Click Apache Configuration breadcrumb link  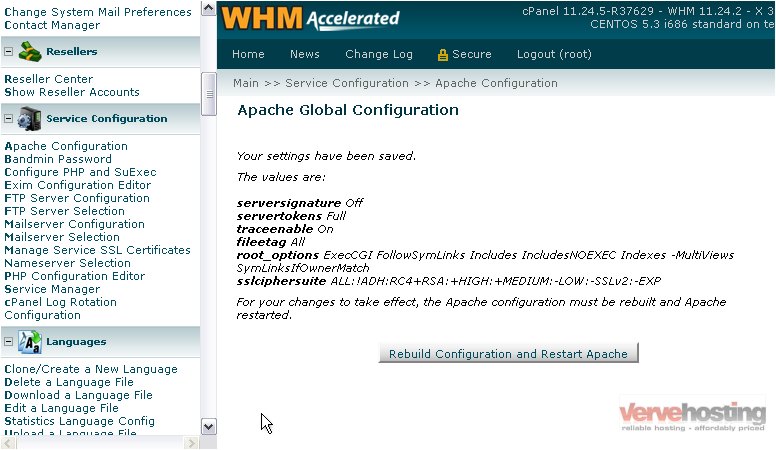tap(496, 83)
